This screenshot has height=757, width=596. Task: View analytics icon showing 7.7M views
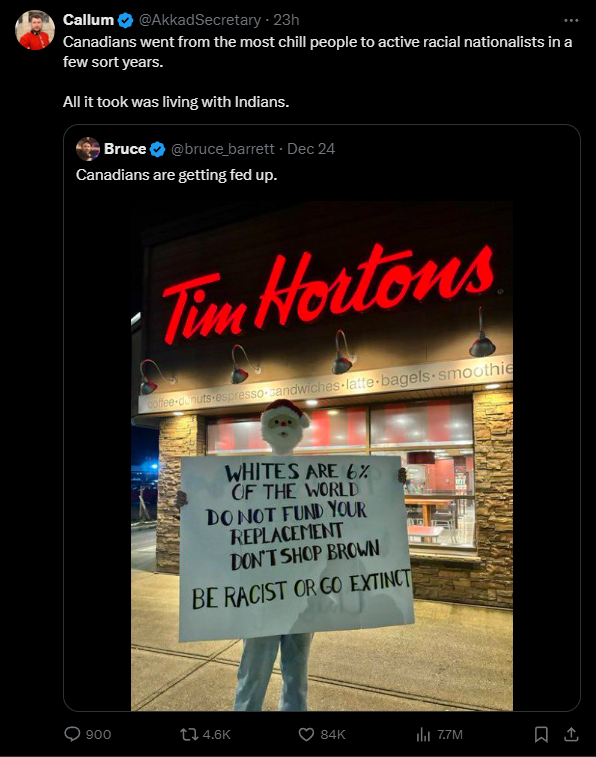[423, 734]
